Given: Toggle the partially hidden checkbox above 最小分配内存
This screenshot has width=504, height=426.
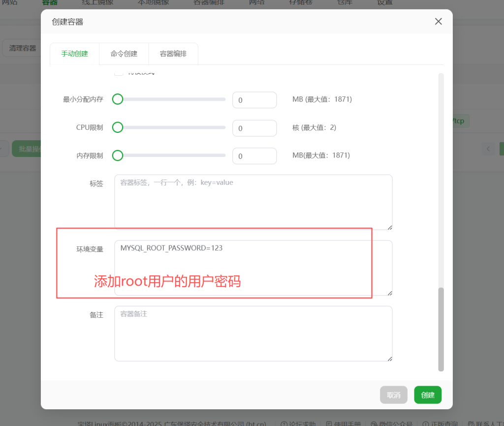Looking at the screenshot, I should 119,74.
